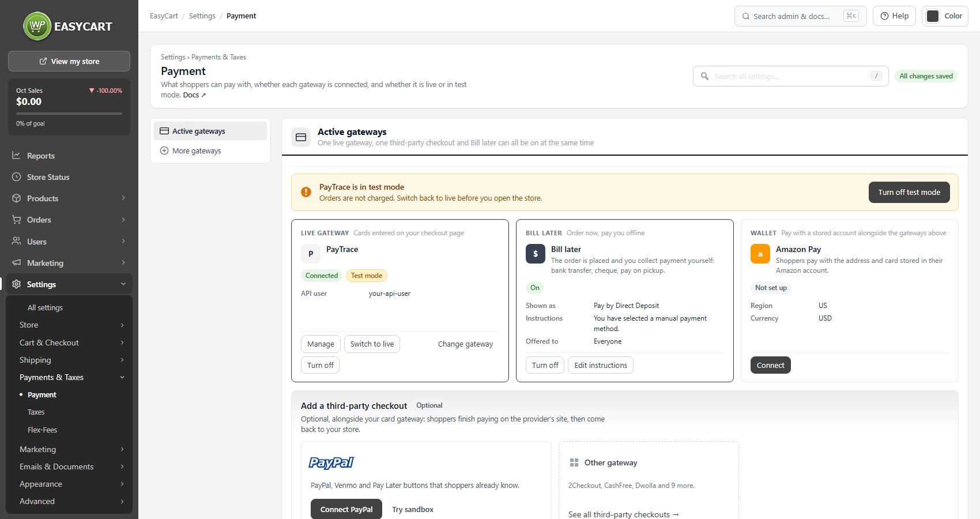The image size is (980, 519).
Task: Click the test mode warning icon
Action: [306, 192]
